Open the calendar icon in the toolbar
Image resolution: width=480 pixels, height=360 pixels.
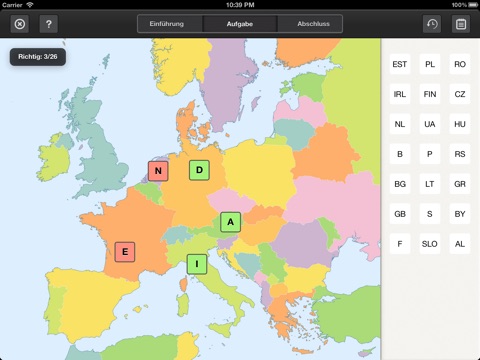coord(461,24)
